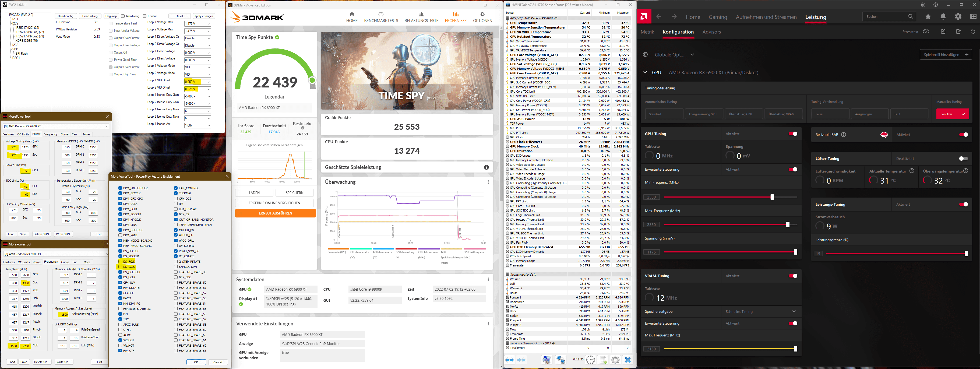Open Loop 1 Voltage Max dropdown
Image resolution: width=980 pixels, height=369 pixels.
tap(209, 24)
